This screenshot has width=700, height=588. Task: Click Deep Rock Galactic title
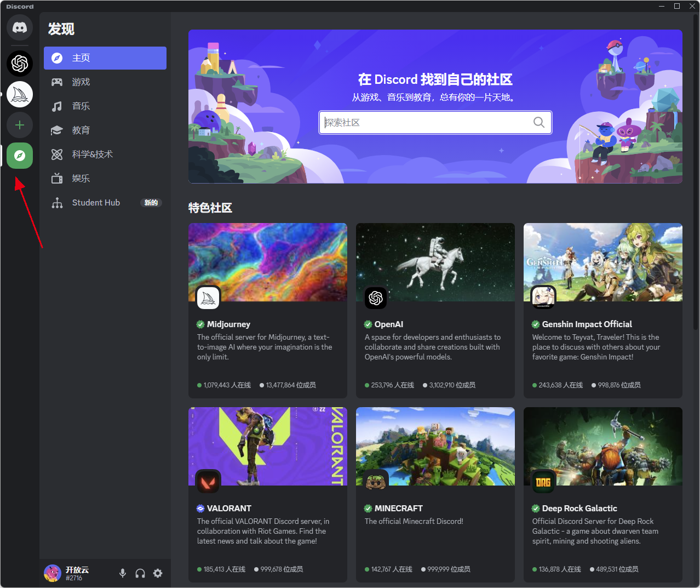tap(579, 509)
